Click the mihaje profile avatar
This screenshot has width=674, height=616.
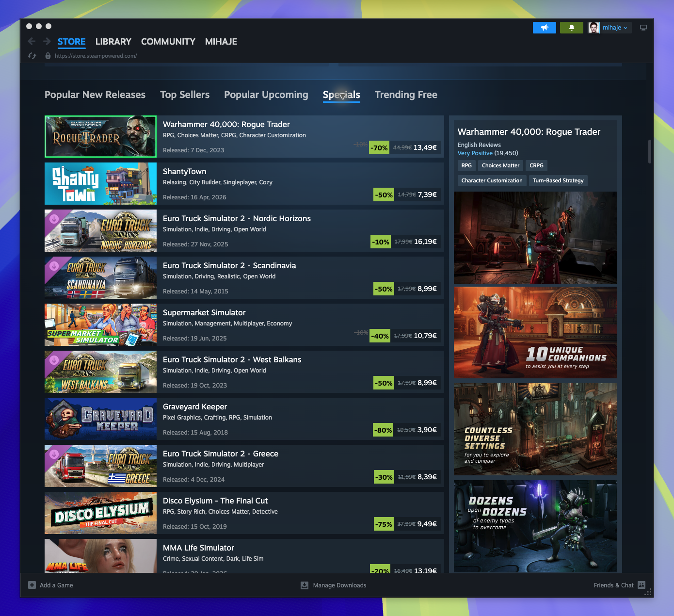coord(594,28)
